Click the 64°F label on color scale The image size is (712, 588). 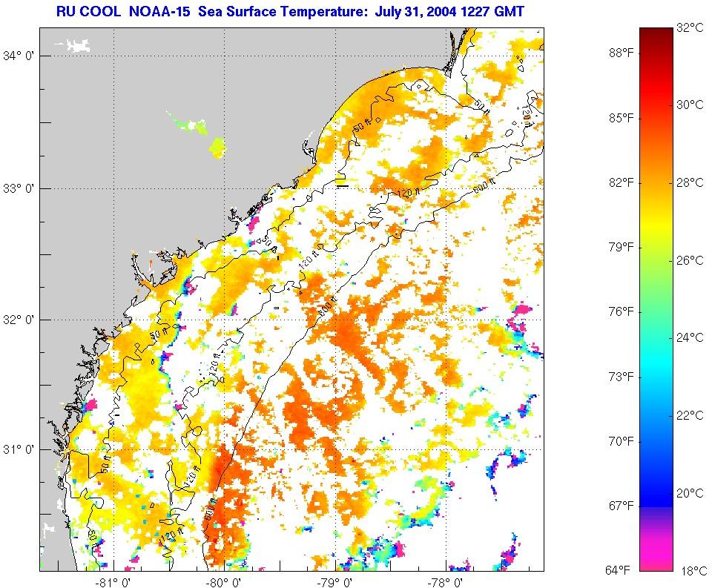[618, 570]
